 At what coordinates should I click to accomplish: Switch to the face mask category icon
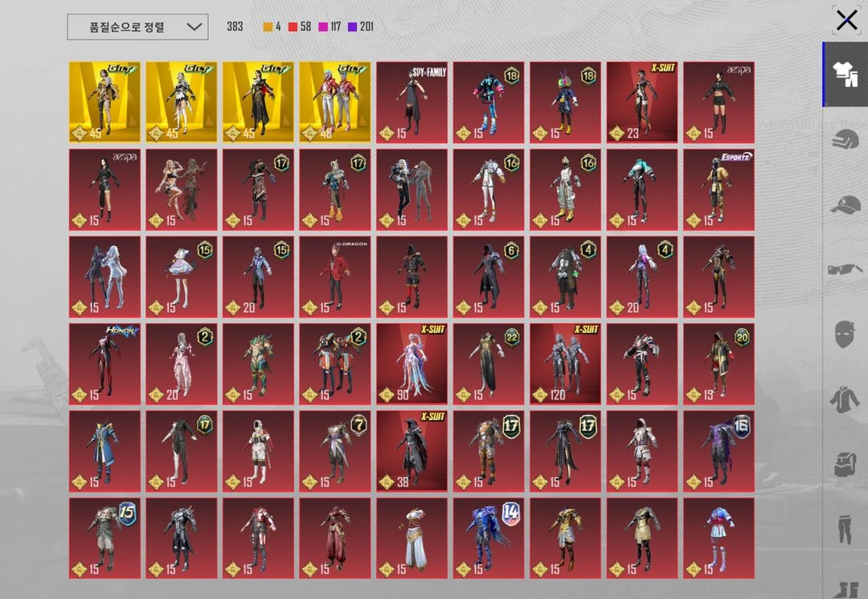[x=845, y=334]
